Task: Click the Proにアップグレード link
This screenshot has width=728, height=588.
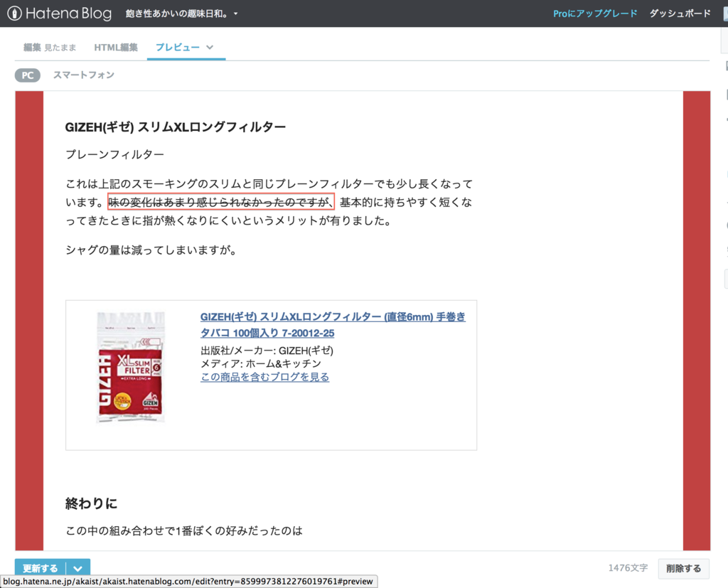Action: tap(595, 14)
